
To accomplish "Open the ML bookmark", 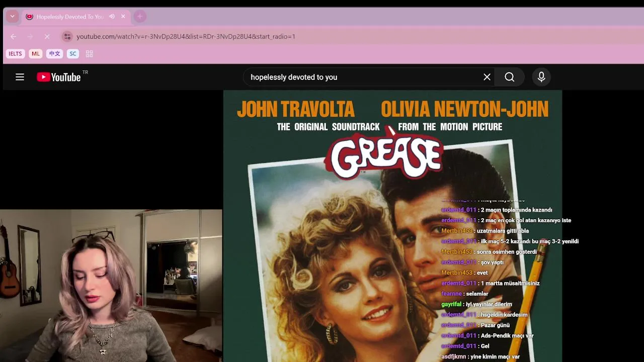I will pyautogui.click(x=36, y=54).
